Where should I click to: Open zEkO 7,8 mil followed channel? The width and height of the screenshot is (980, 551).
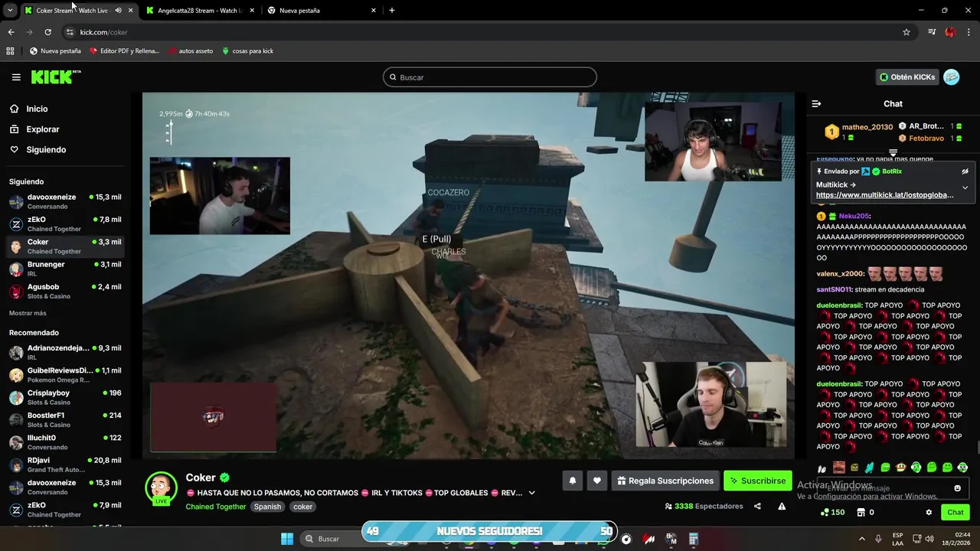[x=65, y=224]
